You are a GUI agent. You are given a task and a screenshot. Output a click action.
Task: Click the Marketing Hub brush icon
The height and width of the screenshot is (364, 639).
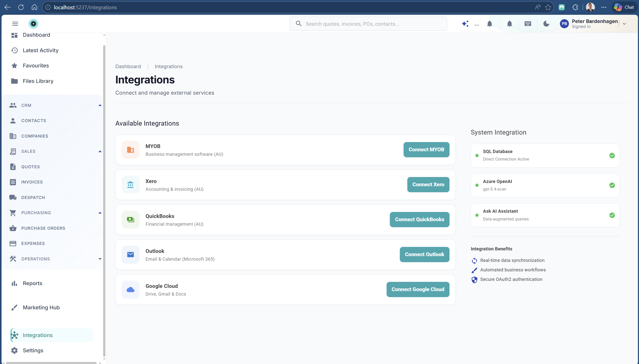(x=14, y=308)
